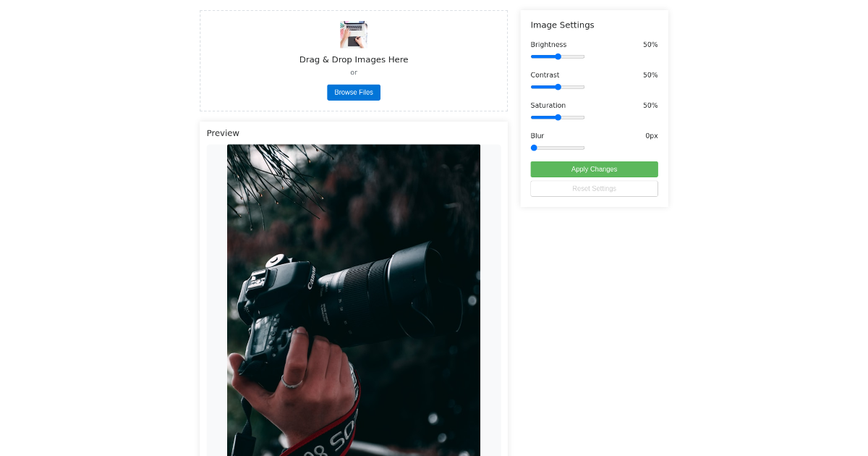This screenshot has width=868, height=456.
Task: Click the Saturation label
Action: click(548, 105)
